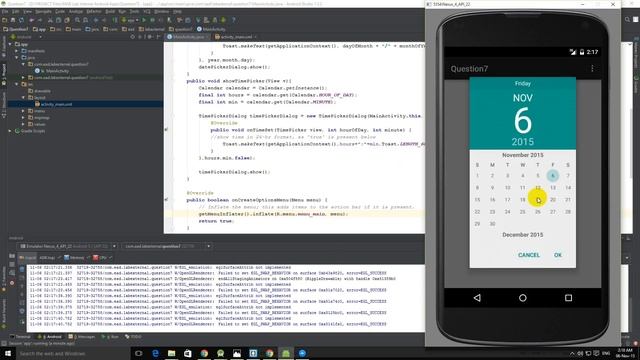Open the Messages tool window tab
The height and width of the screenshot is (360, 640).
tap(82, 337)
